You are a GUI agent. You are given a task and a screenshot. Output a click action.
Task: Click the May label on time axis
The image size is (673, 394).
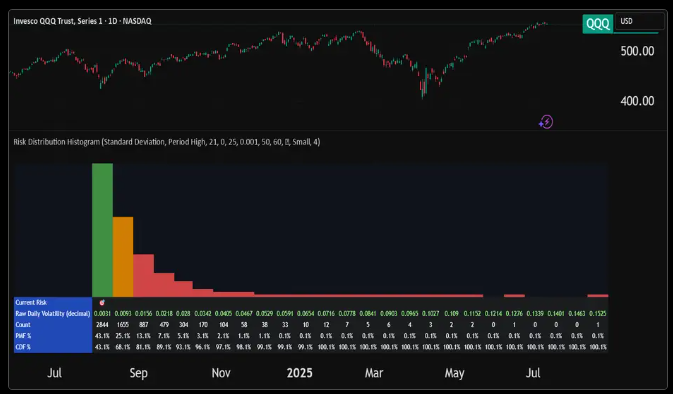[x=455, y=373]
